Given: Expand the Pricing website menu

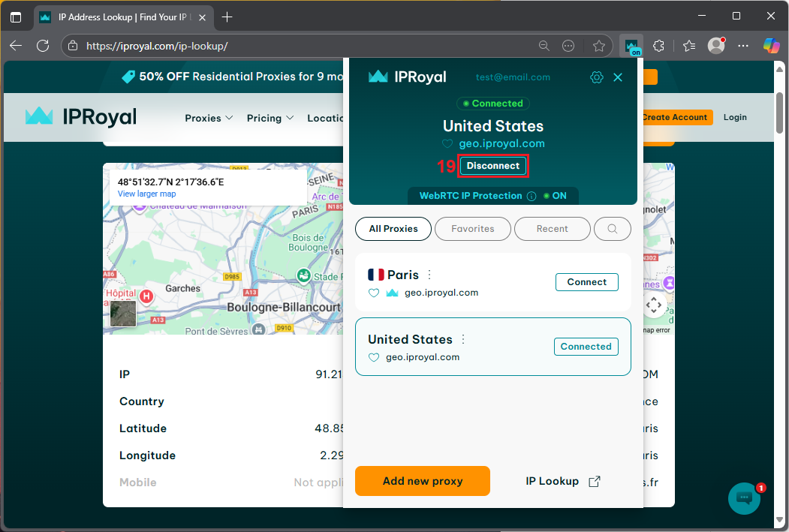Looking at the screenshot, I should point(270,118).
